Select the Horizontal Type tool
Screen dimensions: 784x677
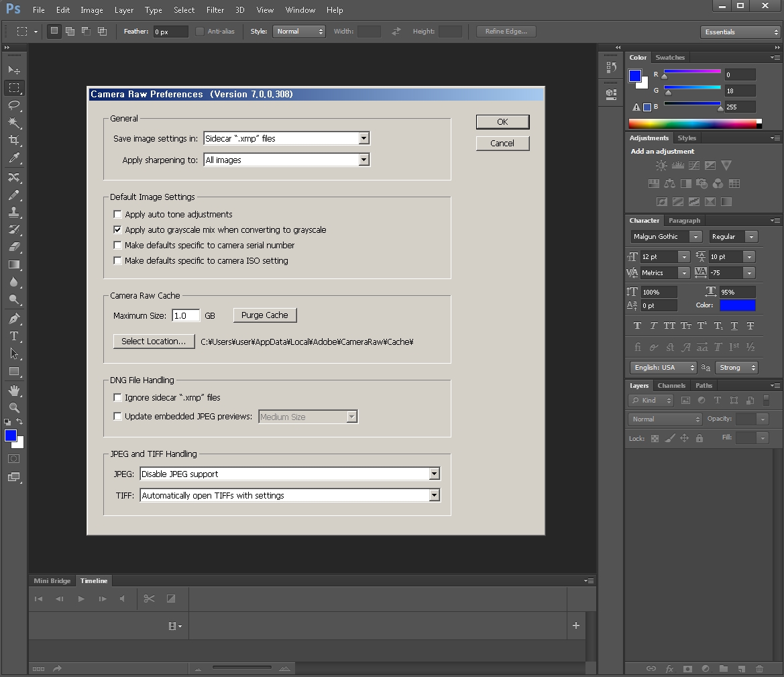(x=14, y=335)
